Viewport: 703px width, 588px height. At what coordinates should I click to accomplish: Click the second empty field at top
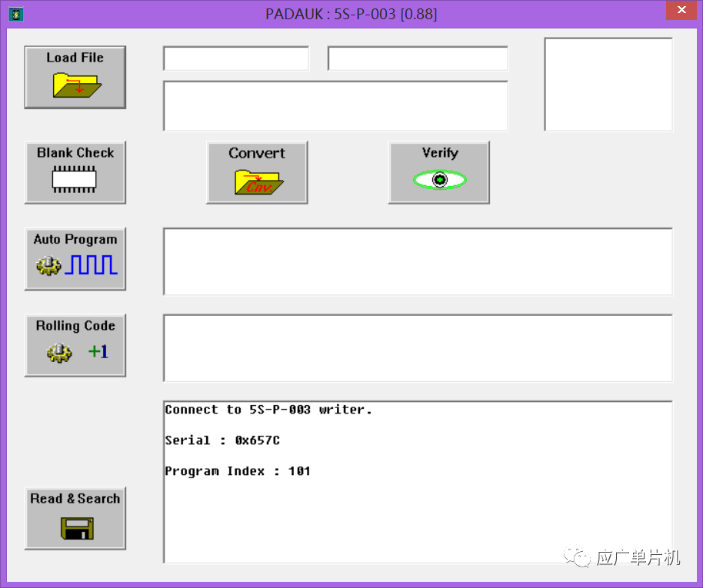coord(418,58)
